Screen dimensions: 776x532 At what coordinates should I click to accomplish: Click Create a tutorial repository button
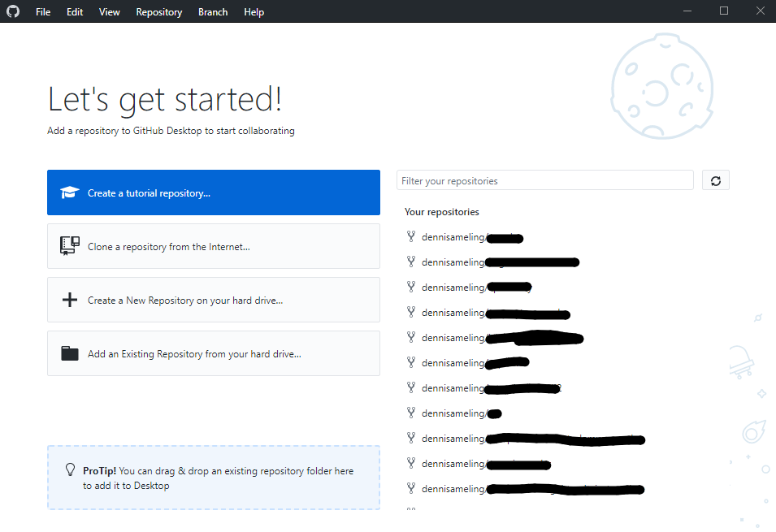214,192
